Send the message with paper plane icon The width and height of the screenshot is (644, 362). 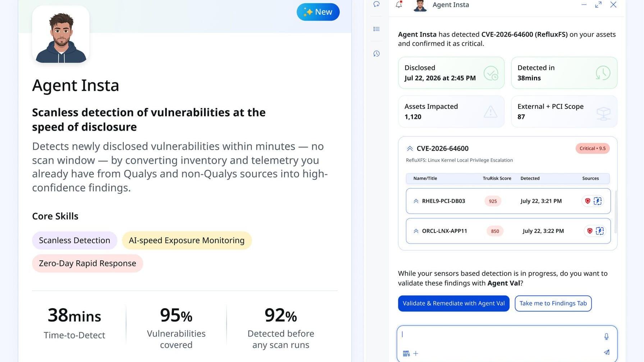coord(607,352)
